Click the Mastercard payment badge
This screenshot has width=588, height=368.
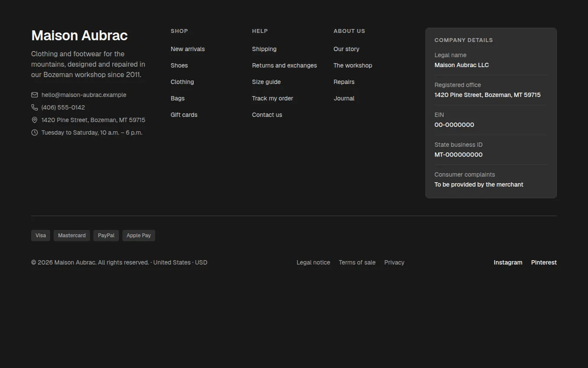tap(72, 236)
